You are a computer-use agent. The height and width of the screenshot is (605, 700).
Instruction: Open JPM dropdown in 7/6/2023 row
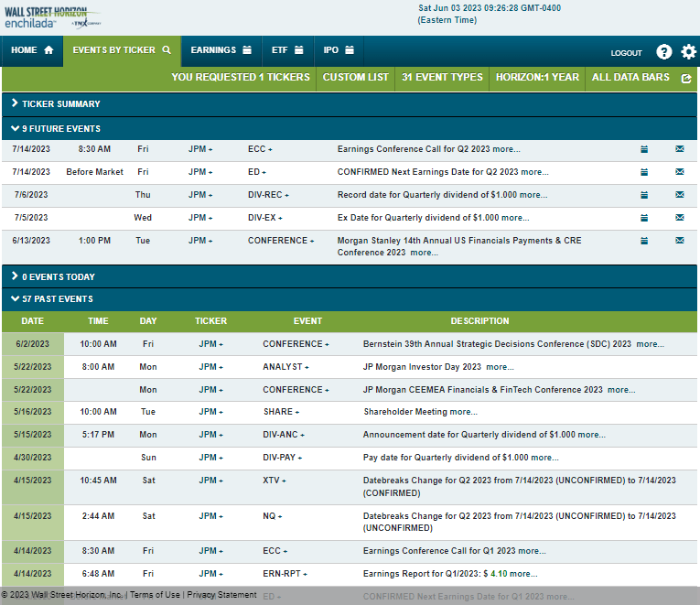[200, 195]
